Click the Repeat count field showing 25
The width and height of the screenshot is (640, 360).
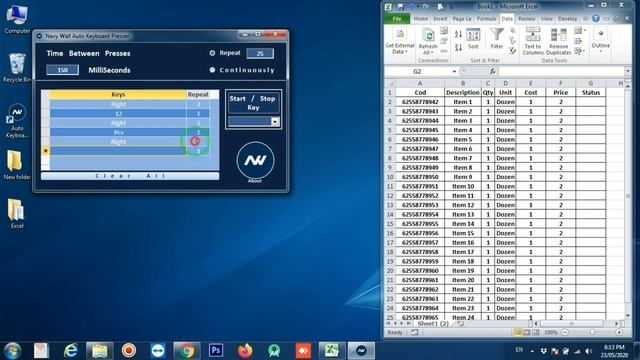pos(260,53)
